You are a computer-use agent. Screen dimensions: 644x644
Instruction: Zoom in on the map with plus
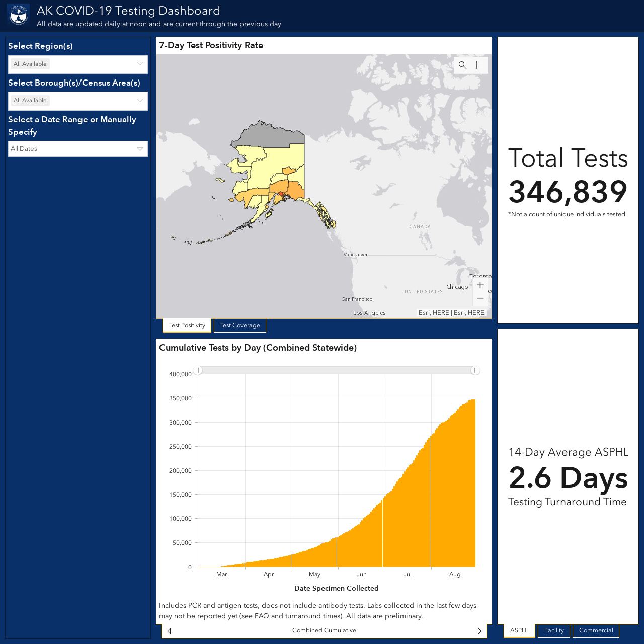480,285
